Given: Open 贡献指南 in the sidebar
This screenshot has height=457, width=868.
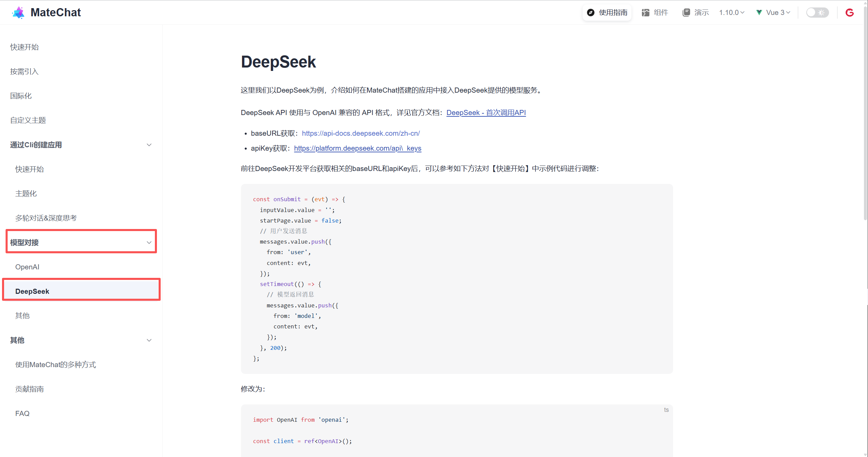Looking at the screenshot, I should (x=29, y=389).
